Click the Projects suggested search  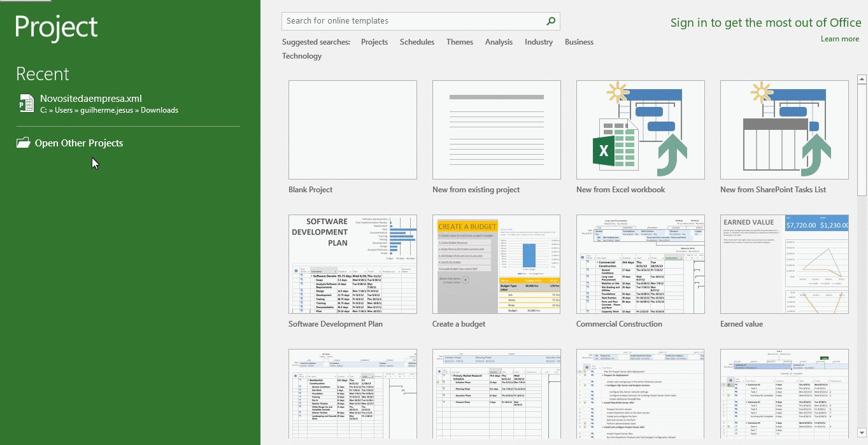click(374, 42)
